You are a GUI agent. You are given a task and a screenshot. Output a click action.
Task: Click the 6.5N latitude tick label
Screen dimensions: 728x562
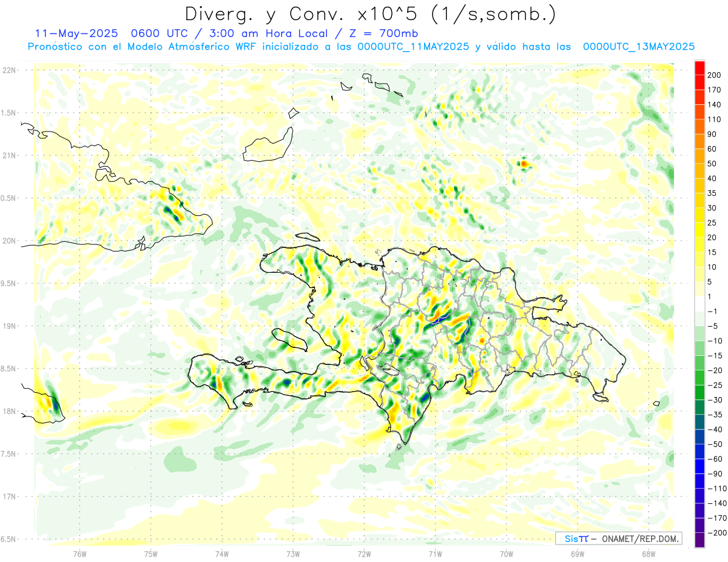point(8,539)
